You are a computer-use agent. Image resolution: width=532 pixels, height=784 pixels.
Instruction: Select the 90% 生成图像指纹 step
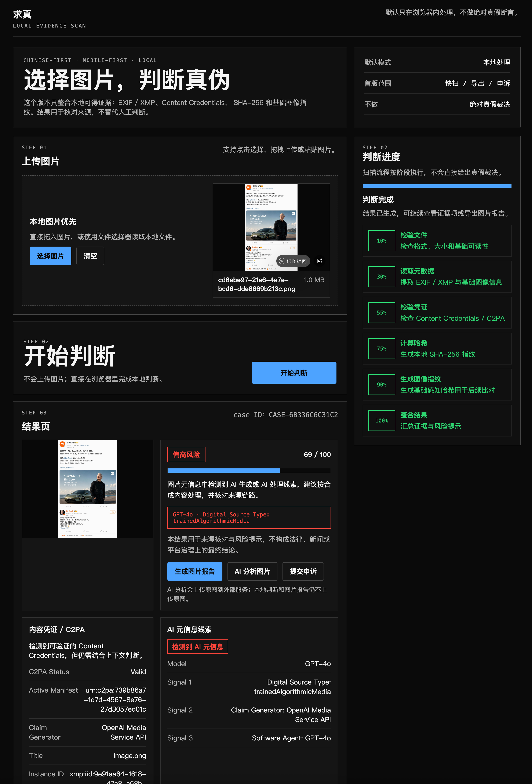click(437, 385)
